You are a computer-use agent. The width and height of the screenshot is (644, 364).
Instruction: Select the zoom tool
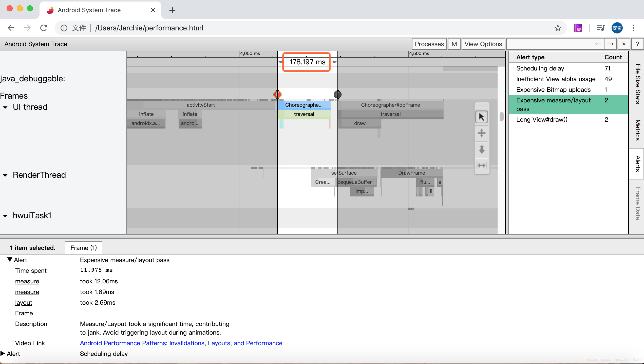pos(481,149)
